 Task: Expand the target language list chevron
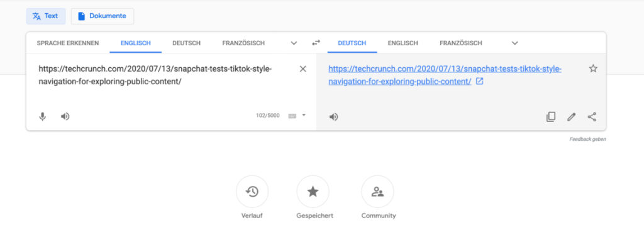coord(514,43)
